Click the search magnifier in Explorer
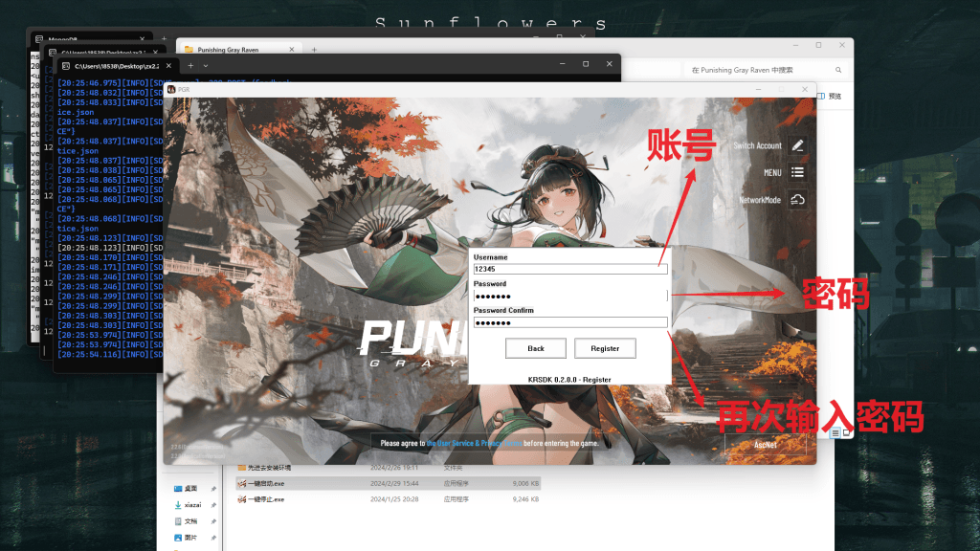Viewport: 980px width, 551px height. (838, 70)
